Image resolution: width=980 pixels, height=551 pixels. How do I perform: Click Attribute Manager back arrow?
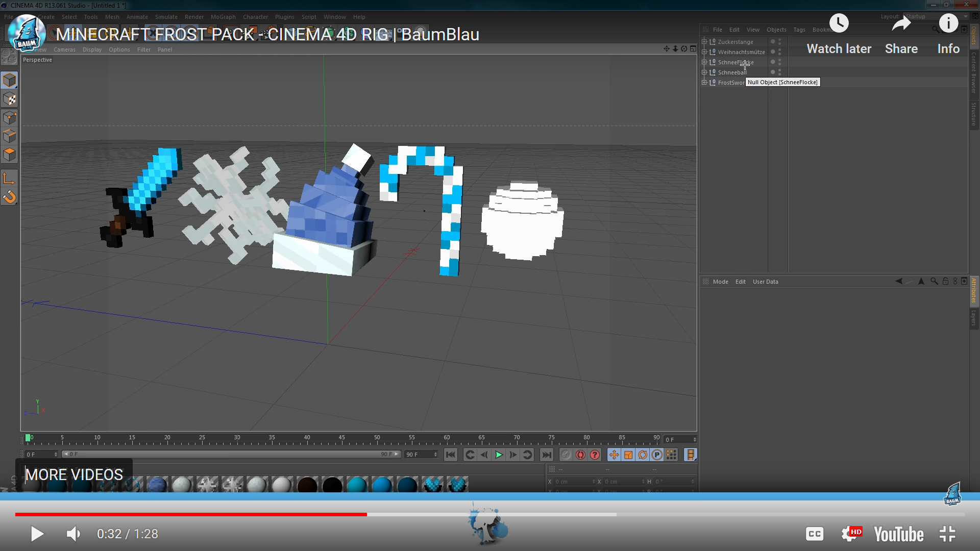pyautogui.click(x=899, y=281)
